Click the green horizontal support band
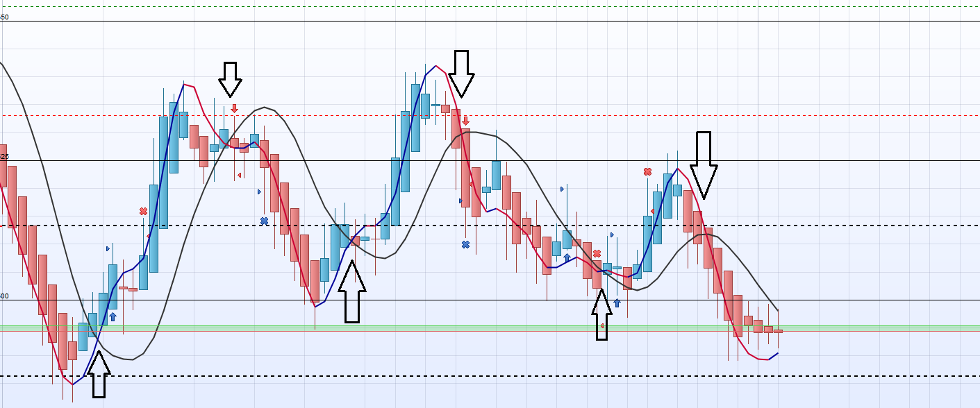Image resolution: width=980 pixels, height=408 pixels. (490, 328)
